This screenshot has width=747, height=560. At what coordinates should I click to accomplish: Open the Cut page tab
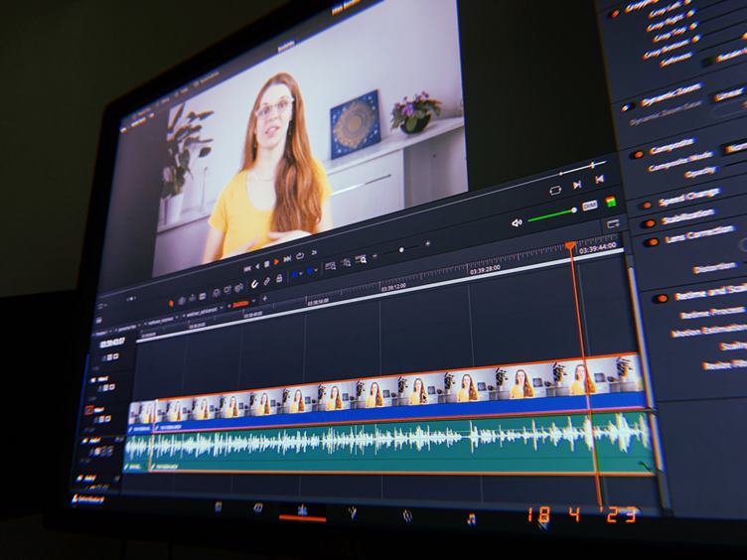pos(257,509)
